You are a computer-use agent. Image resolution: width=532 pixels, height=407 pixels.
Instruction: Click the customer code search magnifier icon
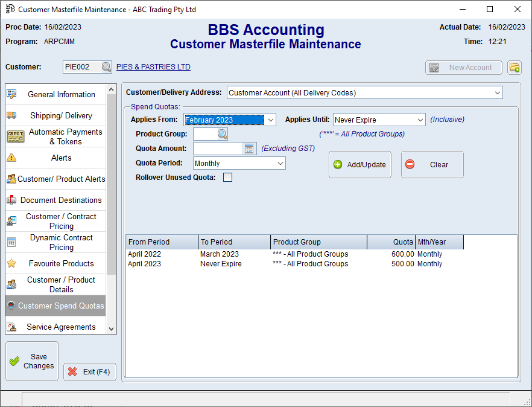point(106,67)
